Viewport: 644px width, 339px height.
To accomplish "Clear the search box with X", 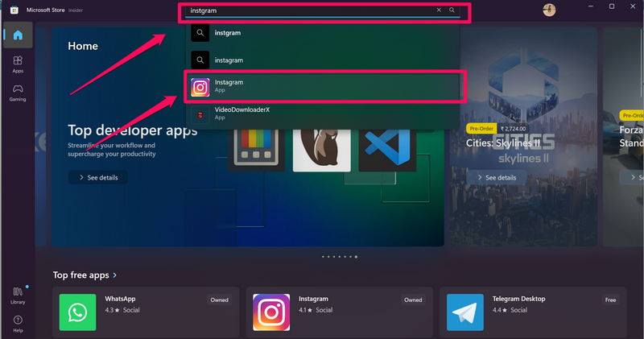I will 439,10.
